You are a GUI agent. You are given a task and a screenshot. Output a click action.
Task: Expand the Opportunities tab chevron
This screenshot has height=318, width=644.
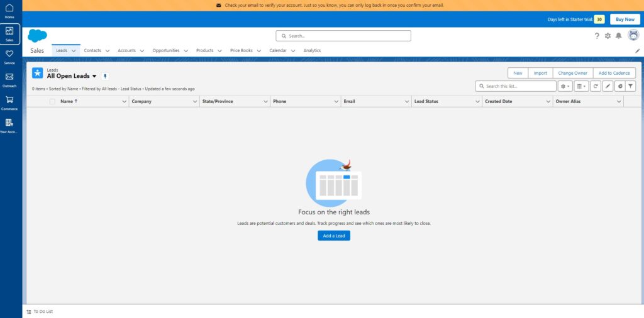point(186,51)
